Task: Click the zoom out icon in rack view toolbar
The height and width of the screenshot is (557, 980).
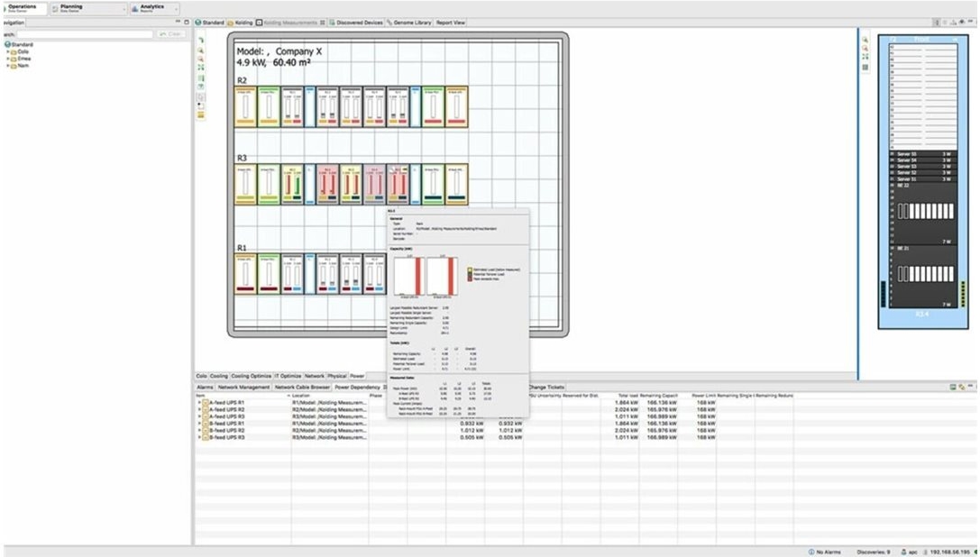Action: [866, 49]
